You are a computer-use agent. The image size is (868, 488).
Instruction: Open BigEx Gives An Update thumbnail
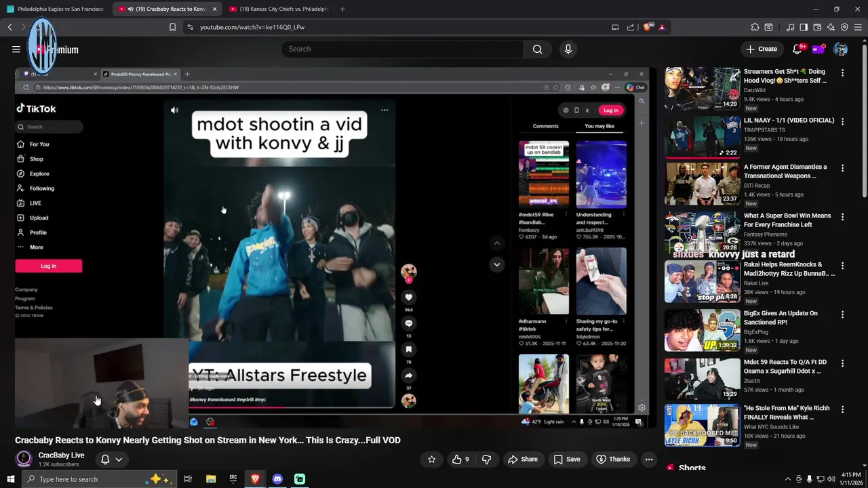click(x=703, y=330)
